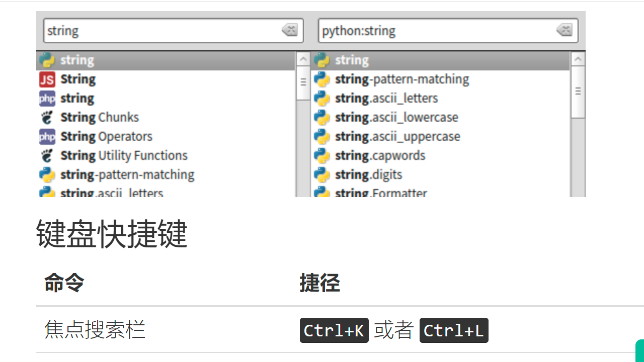The width and height of the screenshot is (644, 362).
Task: Select the PHP "string" entry in left list
Action: (78, 98)
